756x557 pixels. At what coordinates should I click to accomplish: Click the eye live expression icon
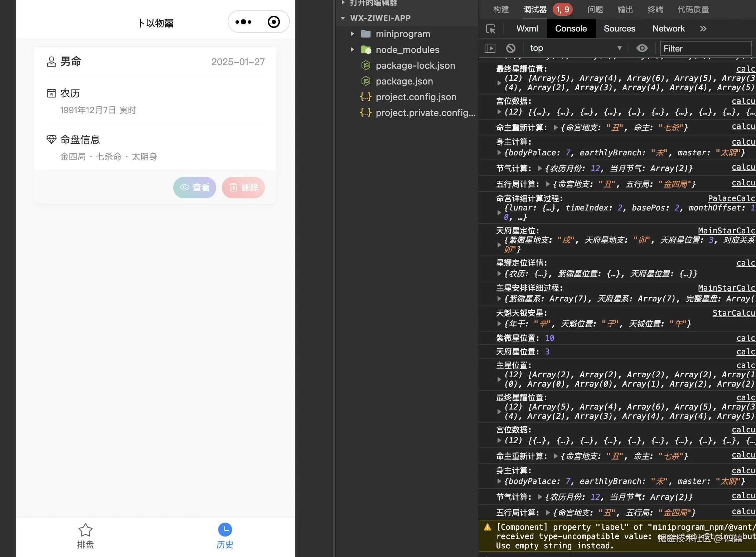click(642, 48)
